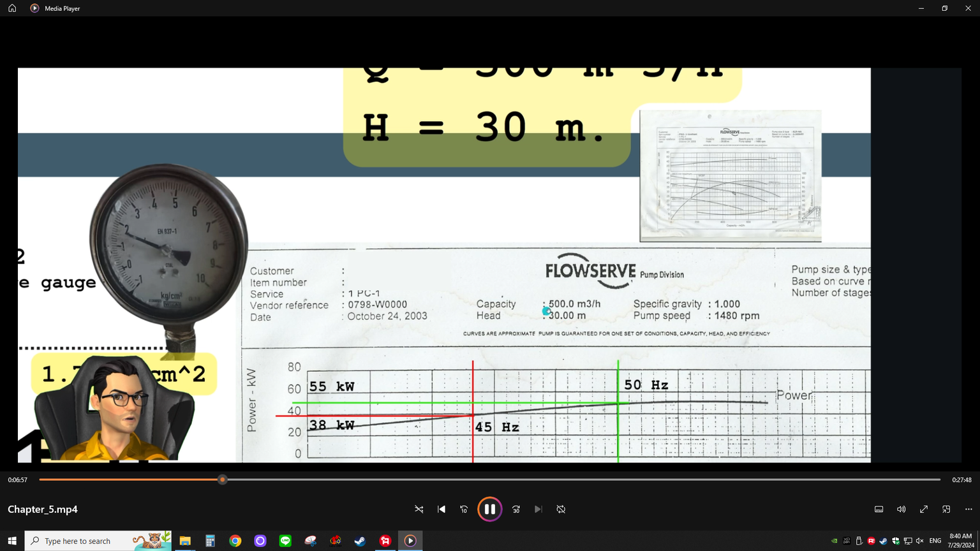This screenshot has width=980, height=551.
Task: Open Calculator from the taskbar
Action: [x=210, y=541]
